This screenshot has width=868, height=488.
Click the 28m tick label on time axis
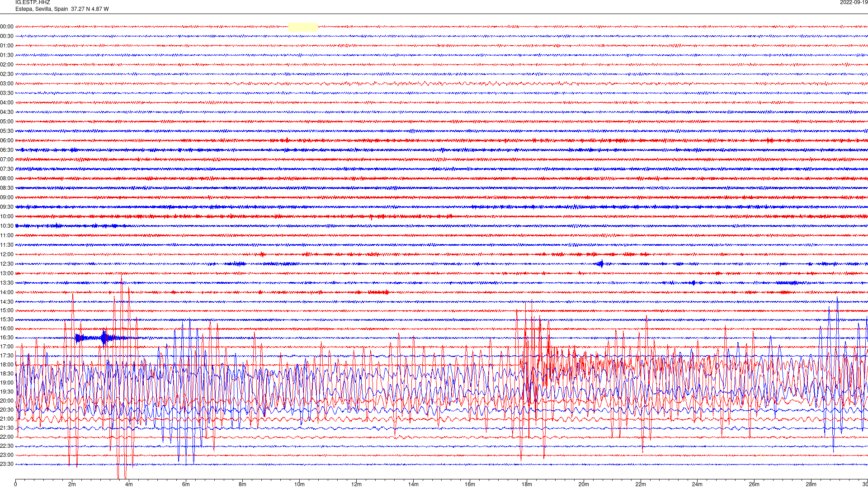(x=811, y=484)
